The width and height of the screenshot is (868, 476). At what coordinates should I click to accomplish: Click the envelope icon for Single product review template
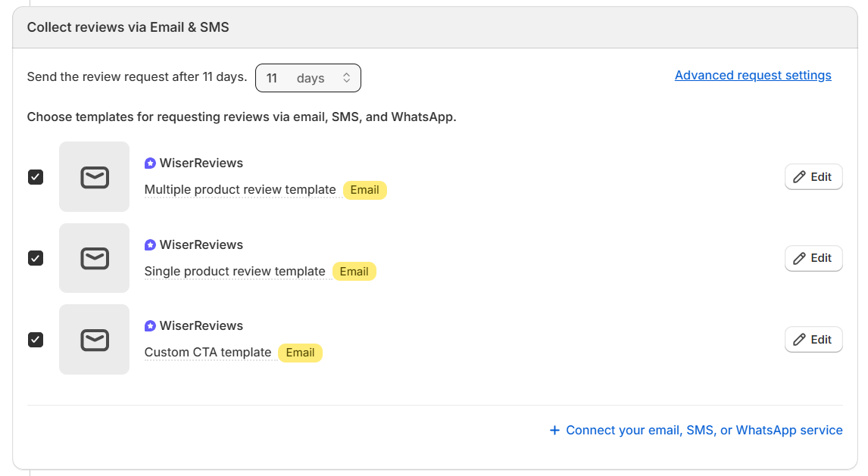click(x=95, y=258)
